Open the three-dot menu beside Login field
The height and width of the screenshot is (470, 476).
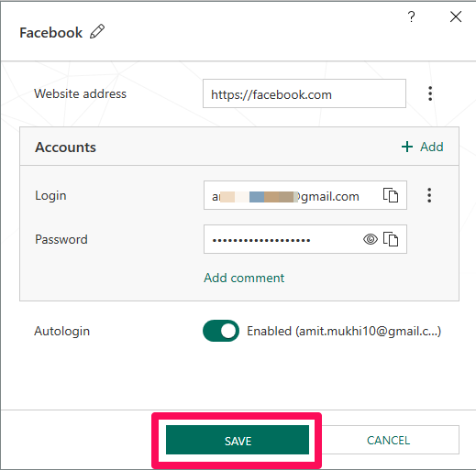(429, 195)
